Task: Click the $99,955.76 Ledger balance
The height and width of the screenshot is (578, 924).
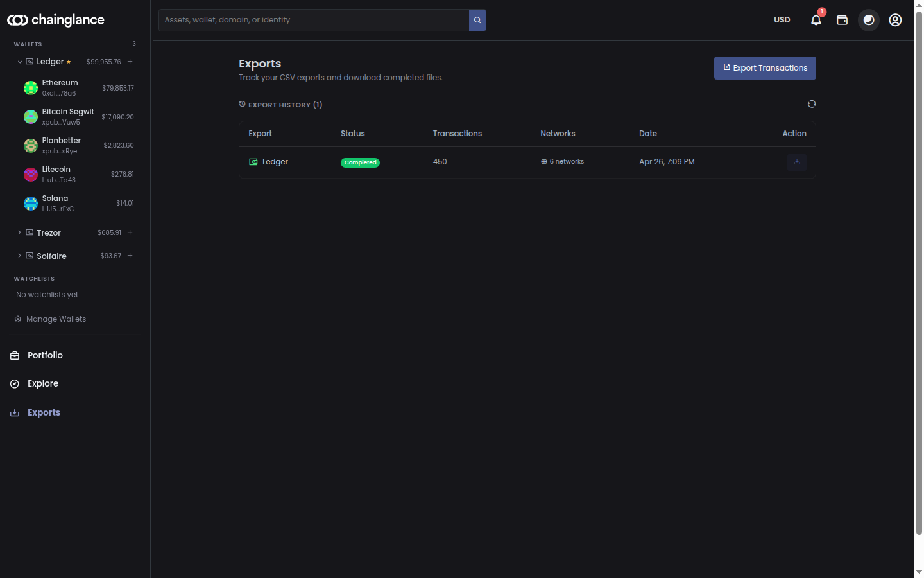Action: pos(104,62)
